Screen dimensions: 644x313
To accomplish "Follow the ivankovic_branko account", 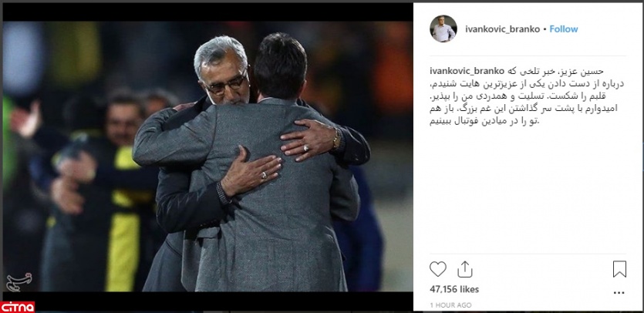I will (x=564, y=29).
